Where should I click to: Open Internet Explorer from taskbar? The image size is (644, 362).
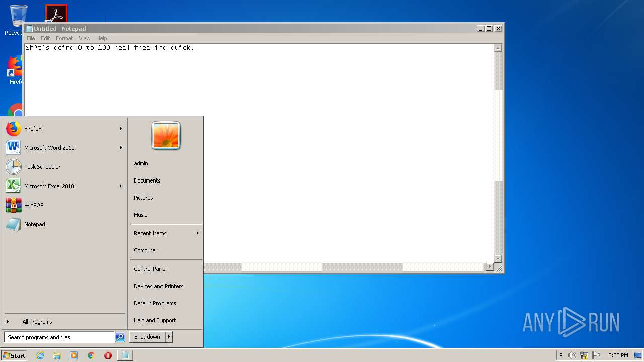40,355
